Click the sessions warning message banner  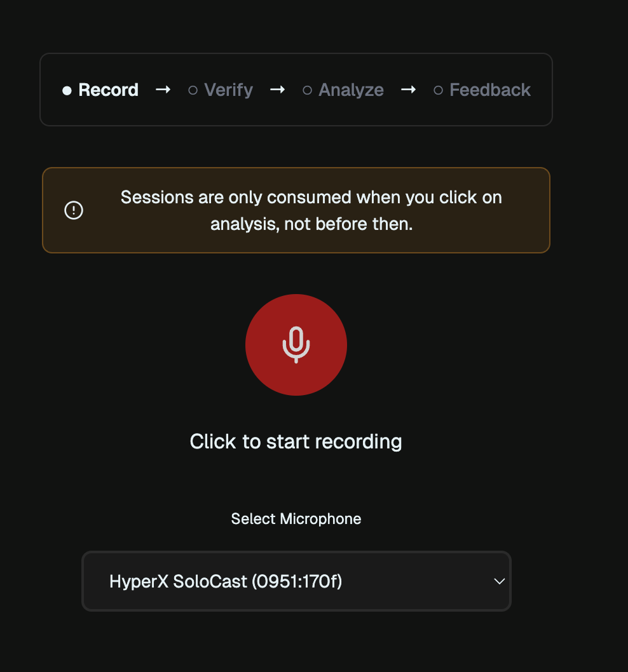pyautogui.click(x=296, y=210)
